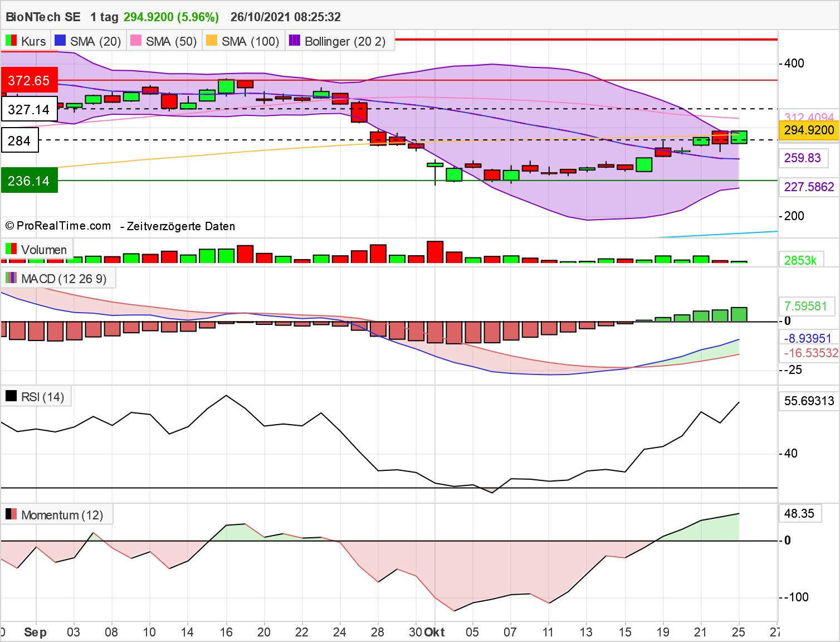Click the green 236.14 support price label

click(x=29, y=181)
